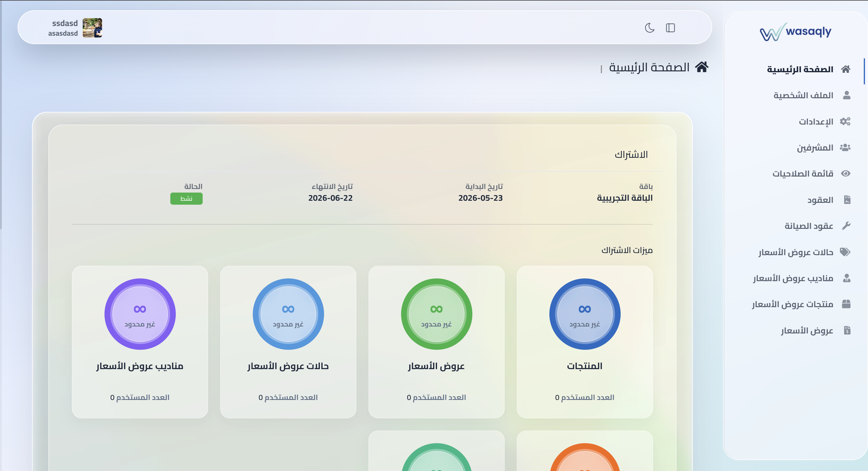Click تاريخ البداية label
Viewport: 868px width, 471px height.
click(484, 186)
